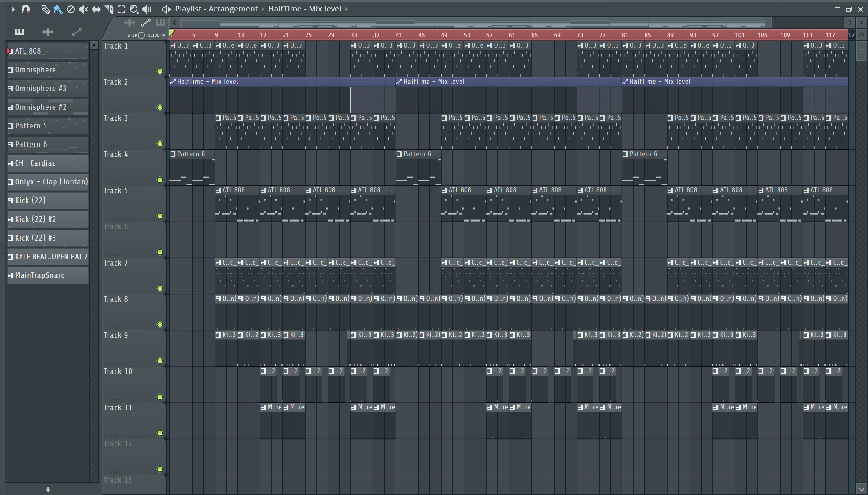Toggle mute LED on Track 6

160,252
